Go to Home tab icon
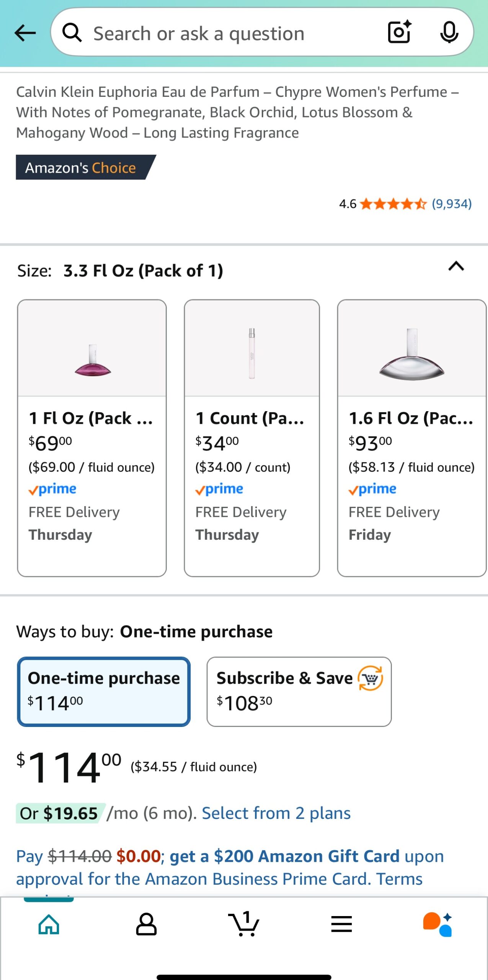This screenshot has height=980, width=488. click(49, 924)
